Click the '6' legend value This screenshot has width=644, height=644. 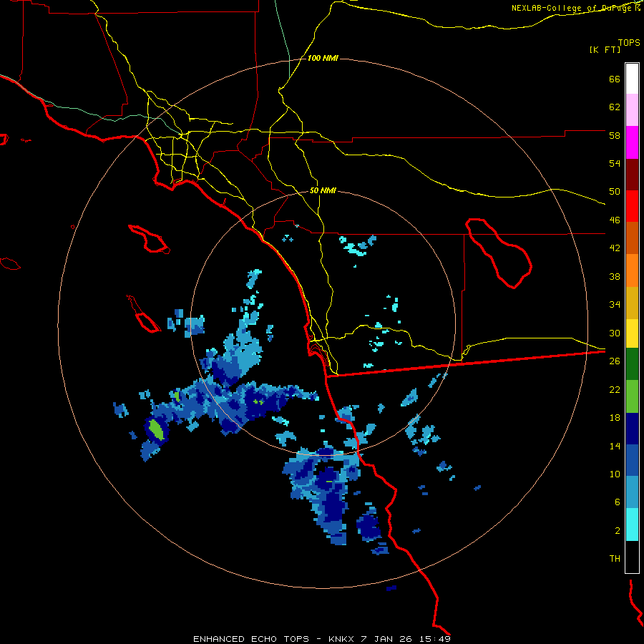pos(618,502)
